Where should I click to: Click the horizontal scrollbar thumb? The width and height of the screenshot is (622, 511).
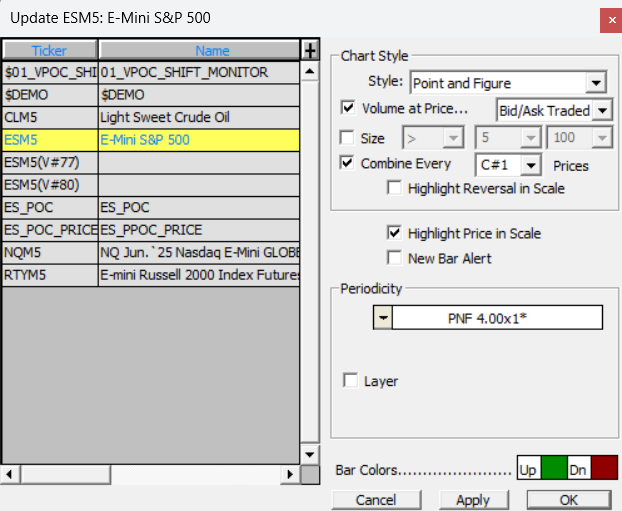65,474
